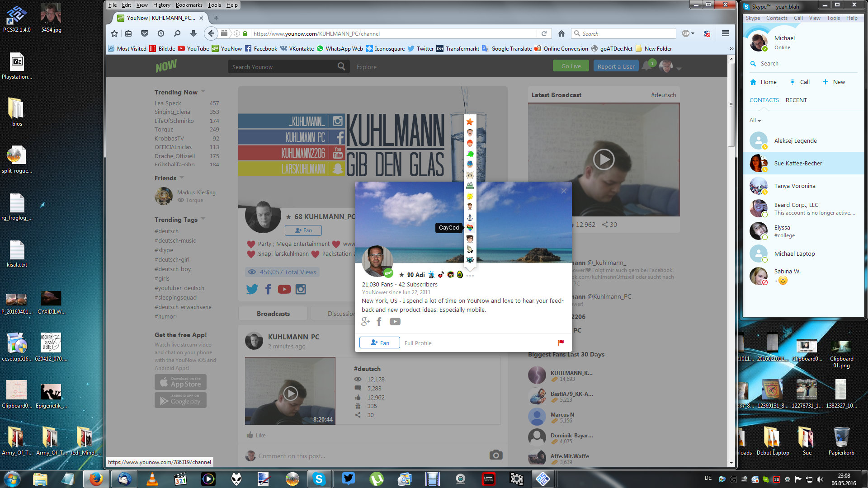This screenshot has width=868, height=488.
Task: Click the Like thumbs-up under the broadcast
Action: tap(256, 435)
